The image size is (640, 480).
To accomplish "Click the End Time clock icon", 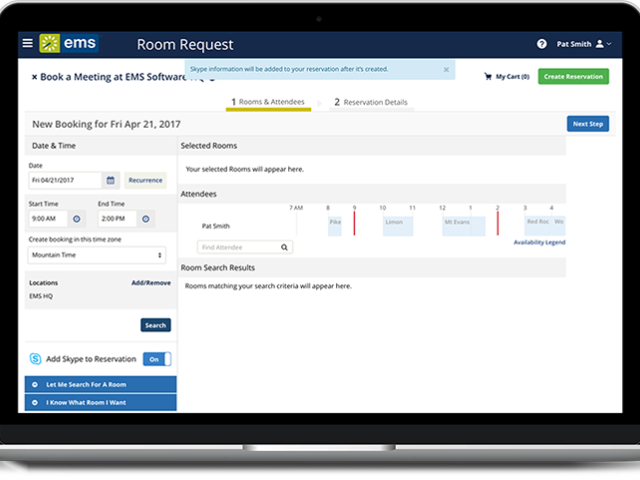I will (x=146, y=218).
